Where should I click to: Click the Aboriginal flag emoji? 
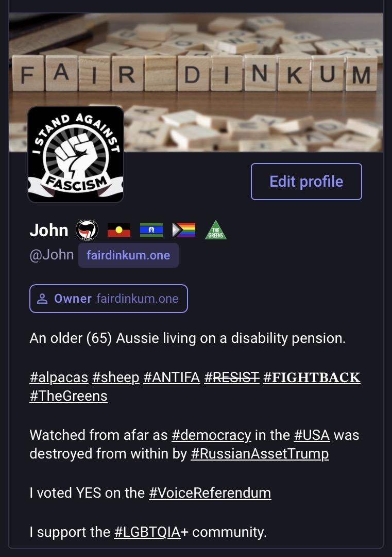(119, 230)
